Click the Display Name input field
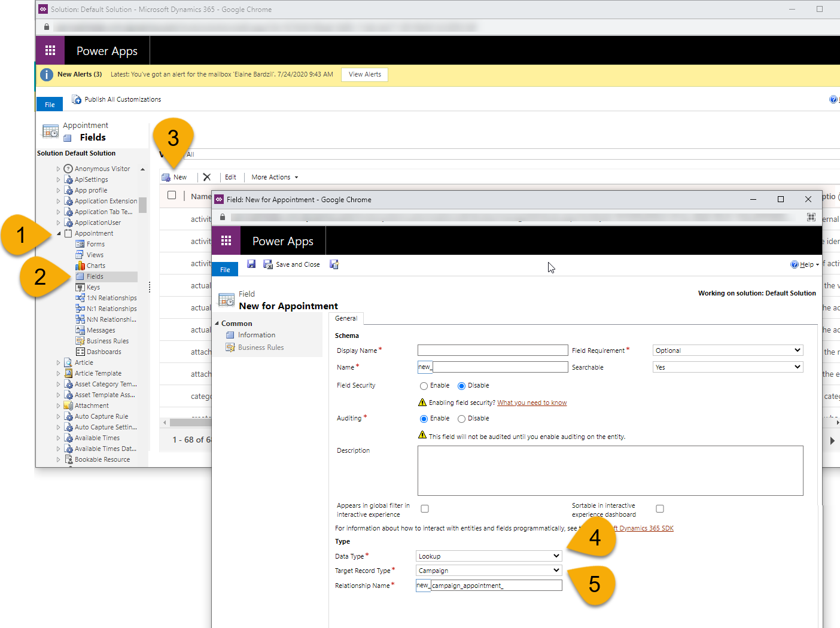 [493, 350]
